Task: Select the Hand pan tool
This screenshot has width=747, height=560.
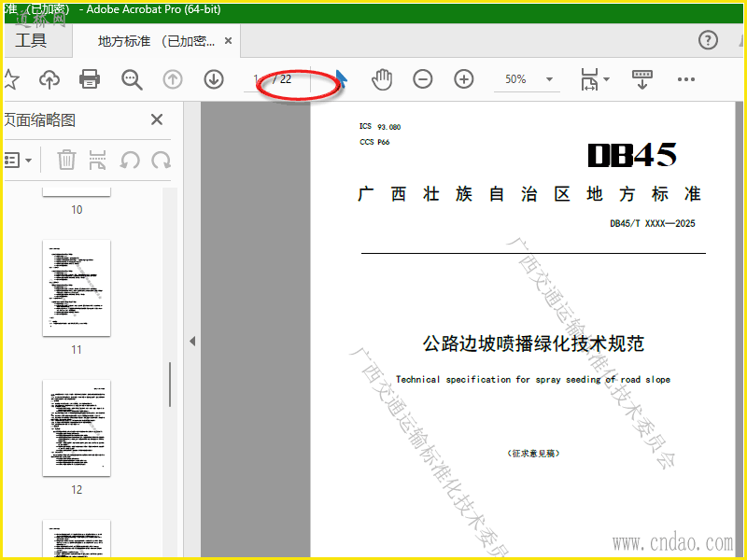Action: (x=382, y=79)
